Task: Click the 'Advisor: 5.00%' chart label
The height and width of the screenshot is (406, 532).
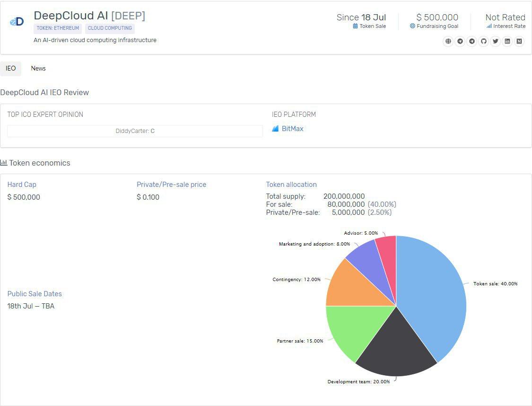Action: [x=361, y=233]
